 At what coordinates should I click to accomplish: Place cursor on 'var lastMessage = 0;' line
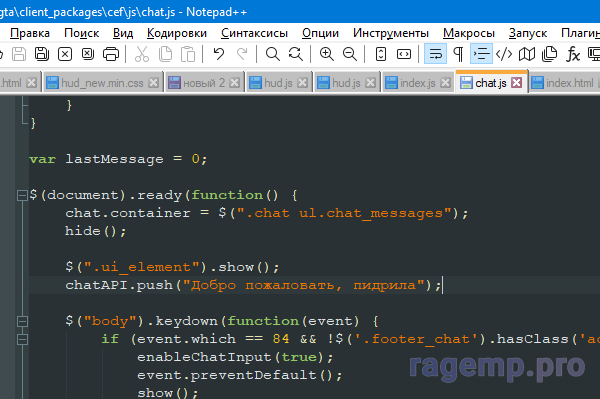click(118, 159)
